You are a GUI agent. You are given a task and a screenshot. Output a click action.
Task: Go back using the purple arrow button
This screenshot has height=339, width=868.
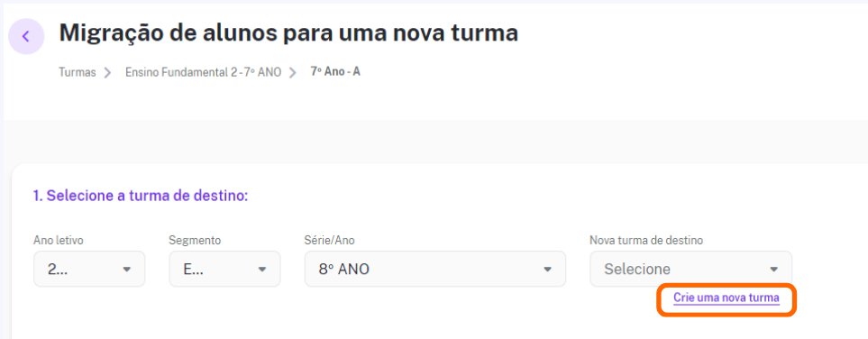26,37
